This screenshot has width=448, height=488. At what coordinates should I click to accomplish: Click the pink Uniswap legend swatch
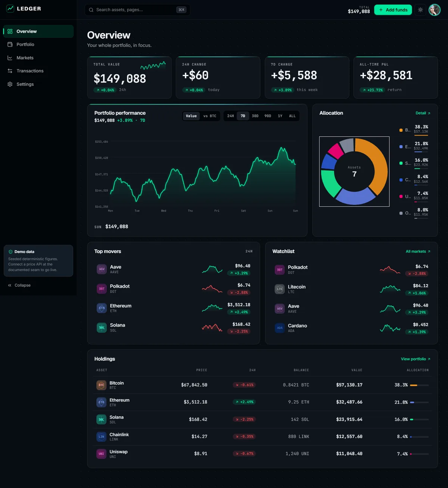click(x=401, y=197)
